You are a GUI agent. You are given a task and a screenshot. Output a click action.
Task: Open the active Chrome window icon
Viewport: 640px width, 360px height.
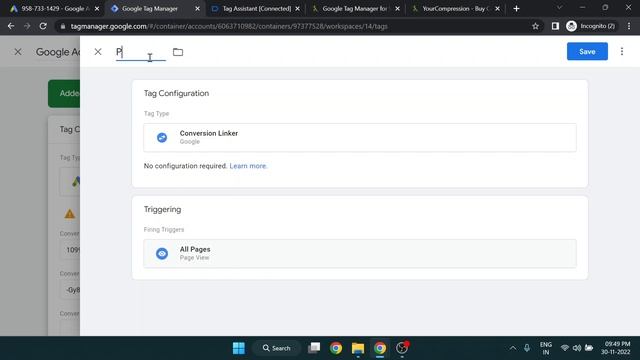(380, 348)
